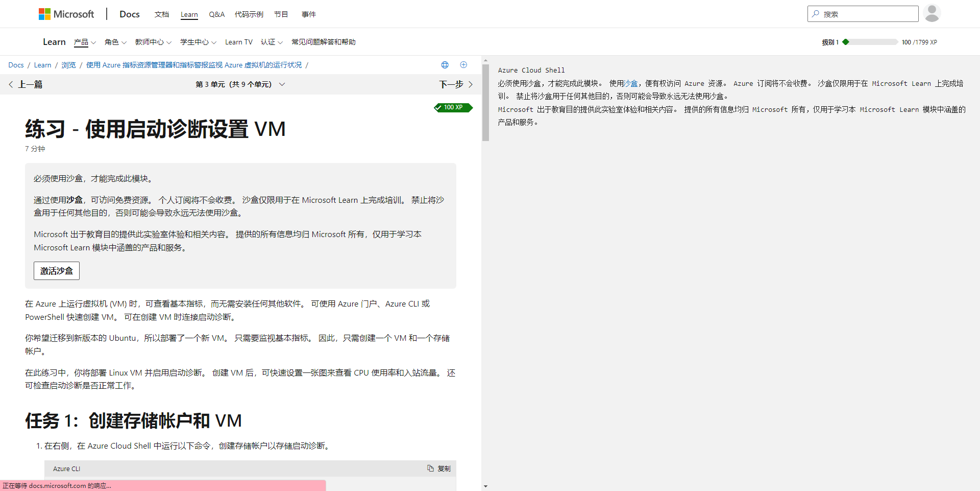
Task: Click the 级别 1 level label
Action: [830, 42]
